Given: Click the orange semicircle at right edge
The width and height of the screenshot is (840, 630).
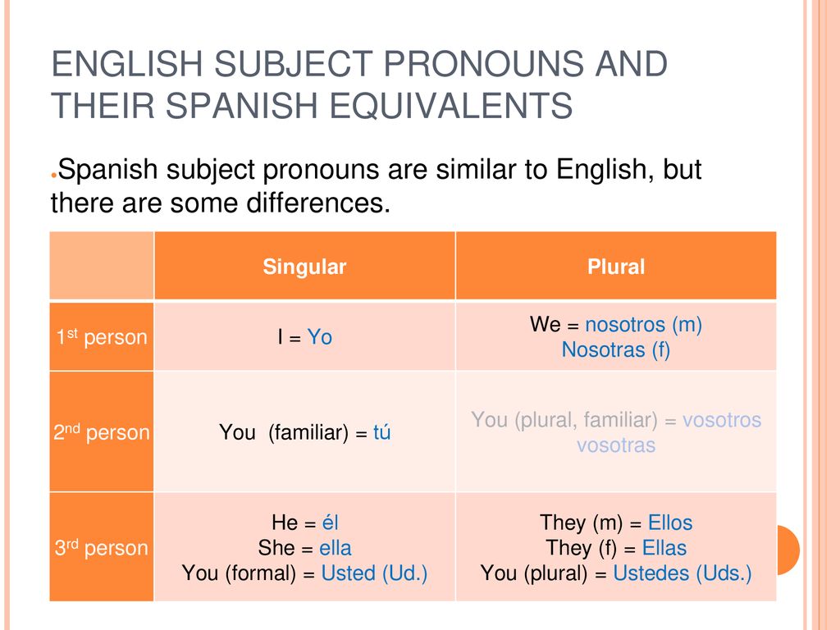Looking at the screenshot, I should coord(788,550).
